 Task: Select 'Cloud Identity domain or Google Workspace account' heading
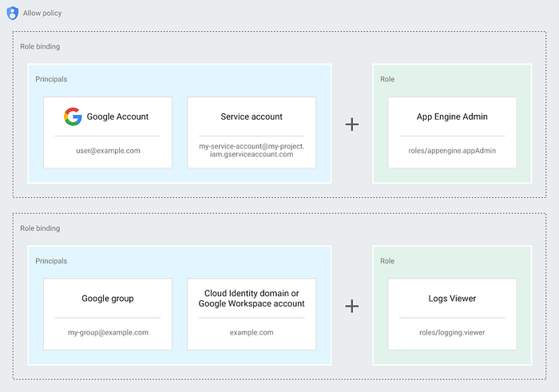coord(252,299)
